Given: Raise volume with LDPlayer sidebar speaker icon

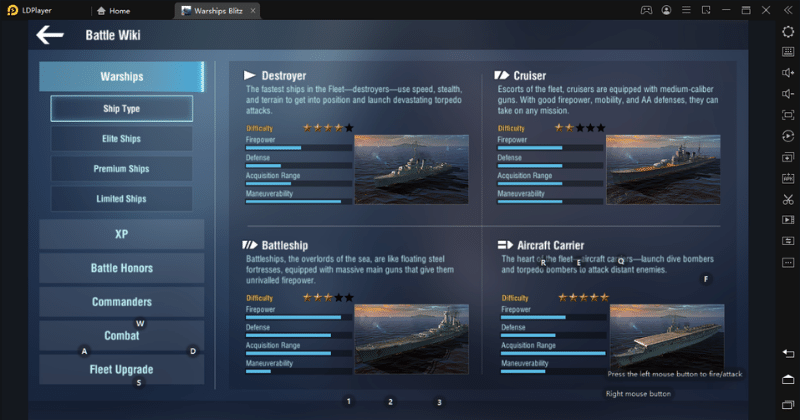Looking at the screenshot, I should pos(788,73).
